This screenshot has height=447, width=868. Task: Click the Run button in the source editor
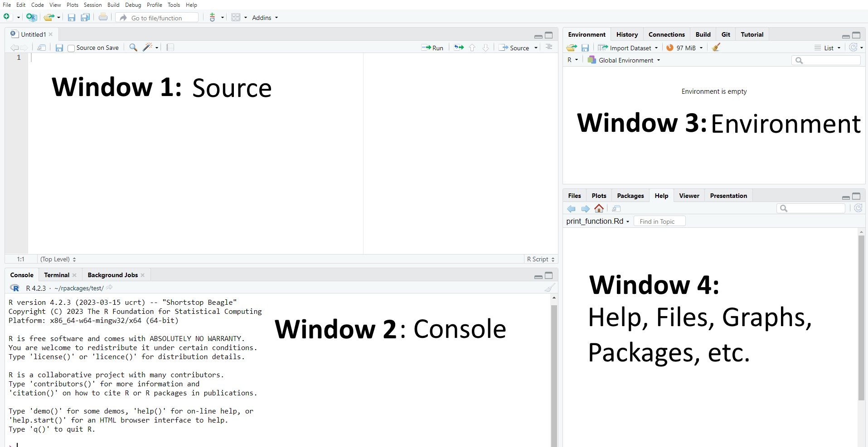pos(432,48)
